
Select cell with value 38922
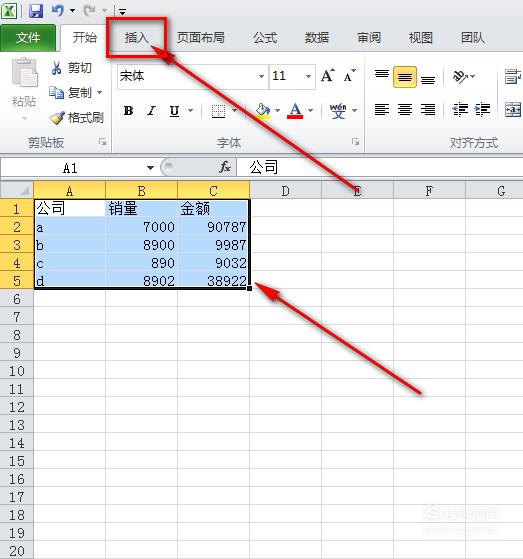(213, 281)
